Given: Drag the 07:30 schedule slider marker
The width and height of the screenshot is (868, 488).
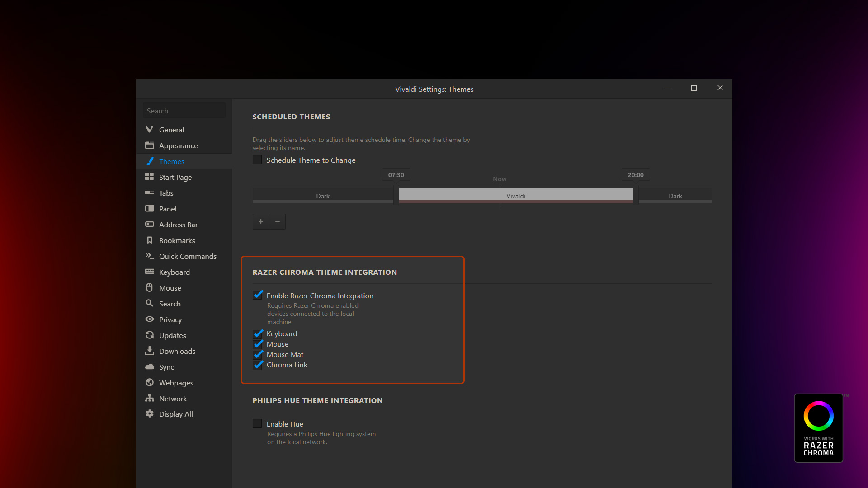Looking at the screenshot, I should 396,196.
